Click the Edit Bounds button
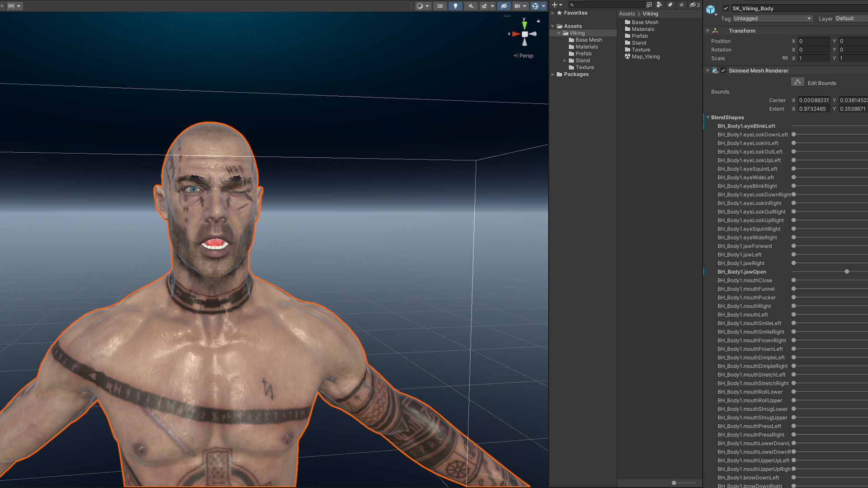The height and width of the screenshot is (488, 868). 797,82
